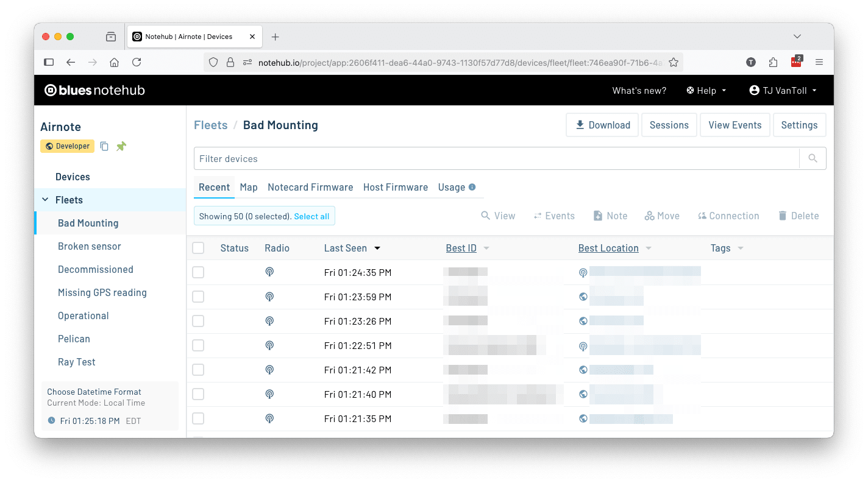The image size is (868, 483).
Task: Click the Filter devices input field
Action: [x=496, y=158]
